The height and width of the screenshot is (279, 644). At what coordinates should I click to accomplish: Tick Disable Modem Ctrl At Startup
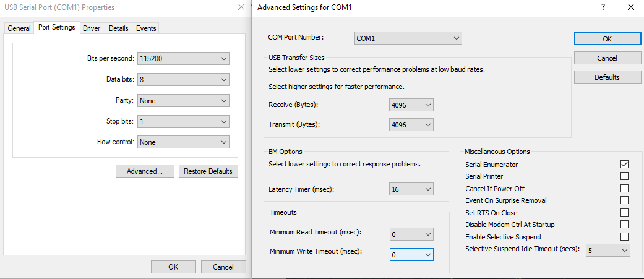pos(624,225)
